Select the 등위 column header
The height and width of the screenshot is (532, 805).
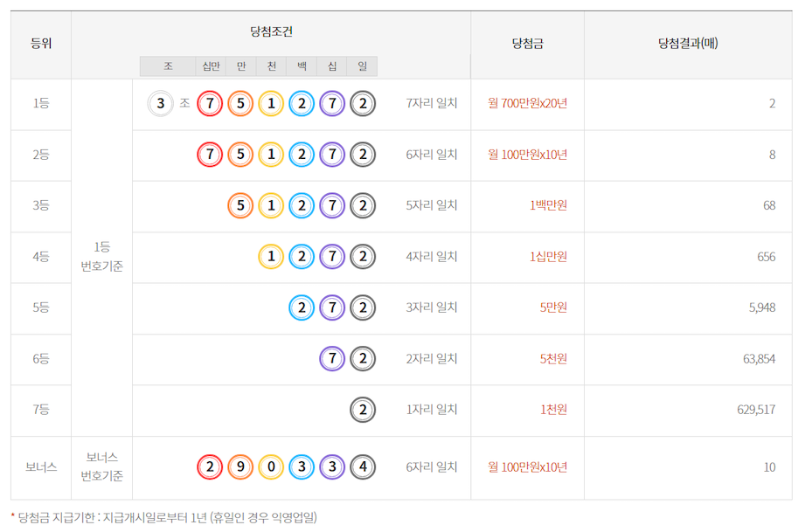(x=41, y=44)
